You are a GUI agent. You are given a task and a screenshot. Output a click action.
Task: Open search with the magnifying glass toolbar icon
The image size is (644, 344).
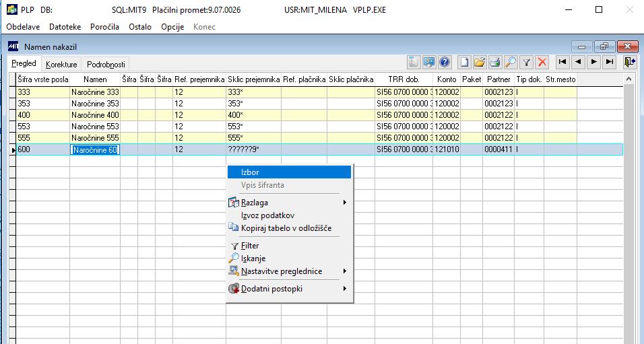point(510,62)
